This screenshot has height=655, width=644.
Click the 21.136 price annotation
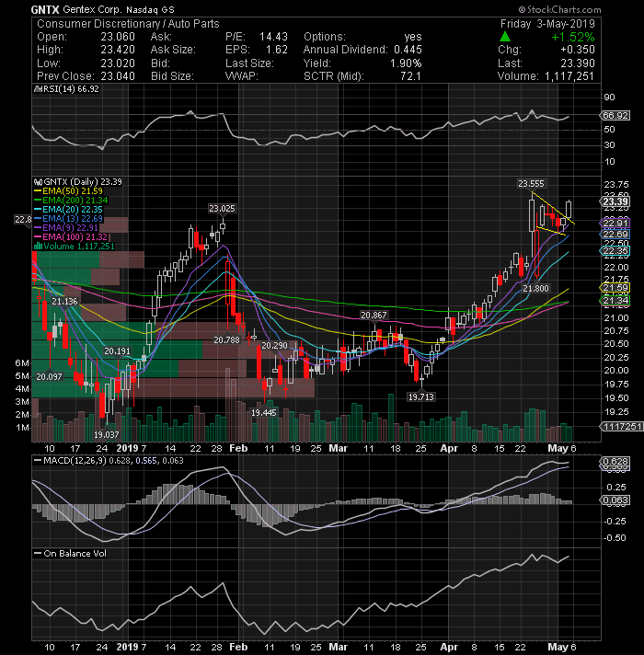(64, 301)
